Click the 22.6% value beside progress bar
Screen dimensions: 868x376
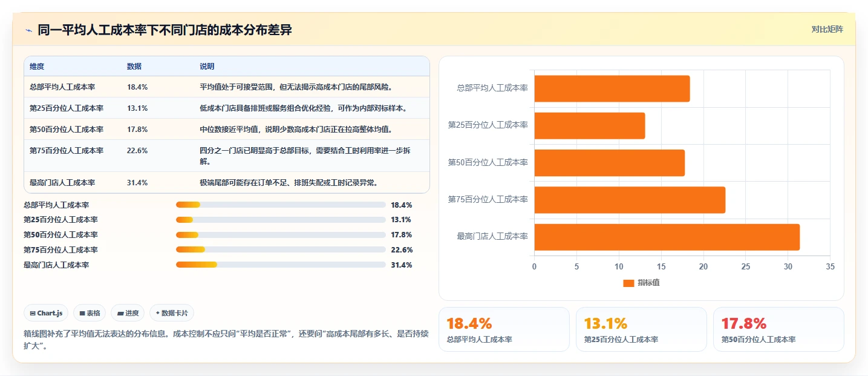402,249
